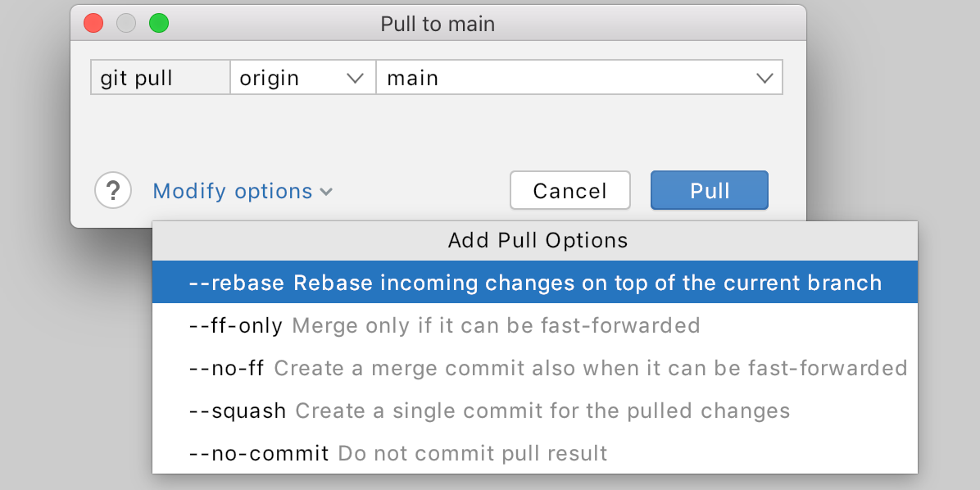
Task: Click the green zoom window button
Action: coord(158,23)
